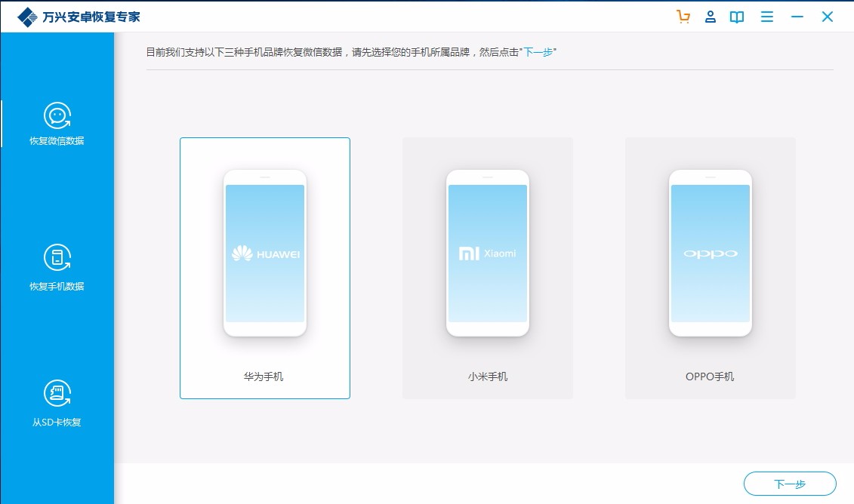Minimize the recovery app window

pos(797,17)
